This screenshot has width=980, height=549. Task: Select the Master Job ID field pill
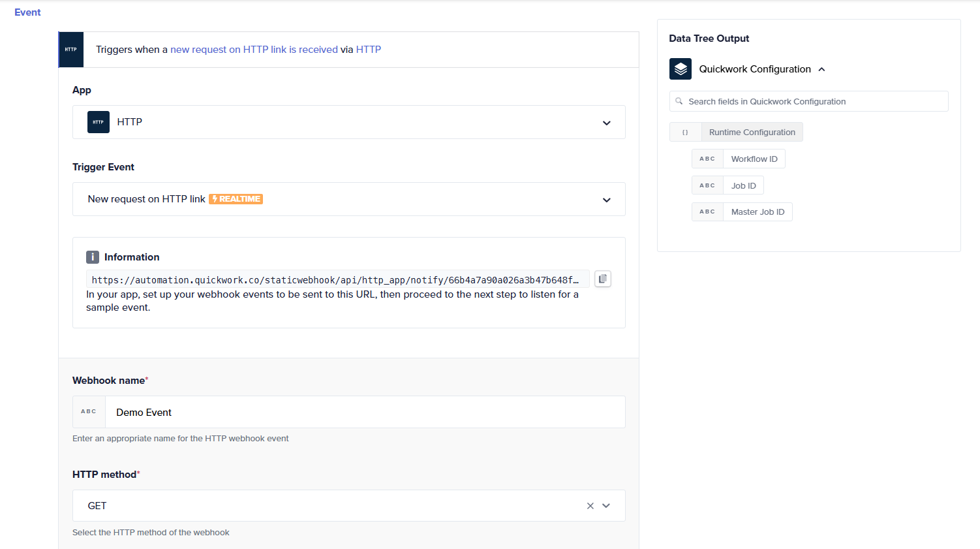[758, 212]
